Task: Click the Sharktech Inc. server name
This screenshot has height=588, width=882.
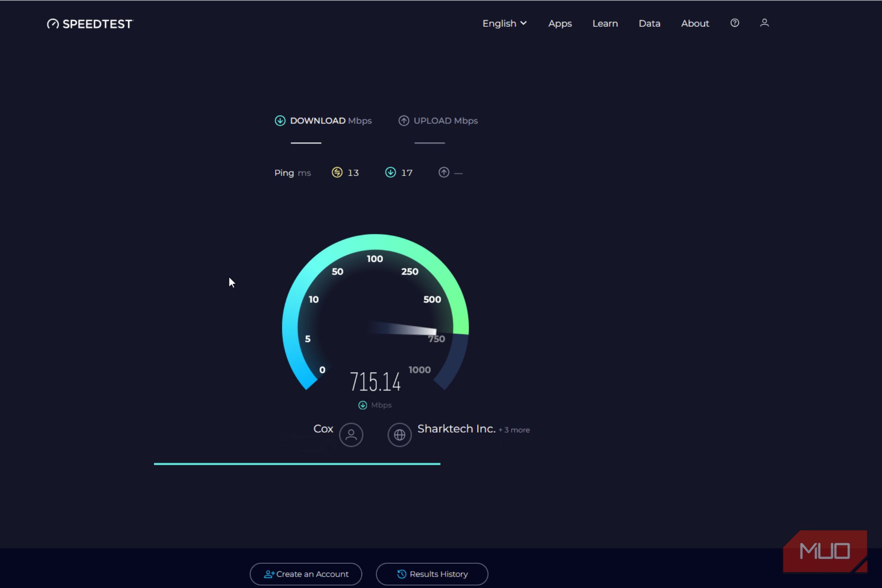Action: click(x=456, y=429)
